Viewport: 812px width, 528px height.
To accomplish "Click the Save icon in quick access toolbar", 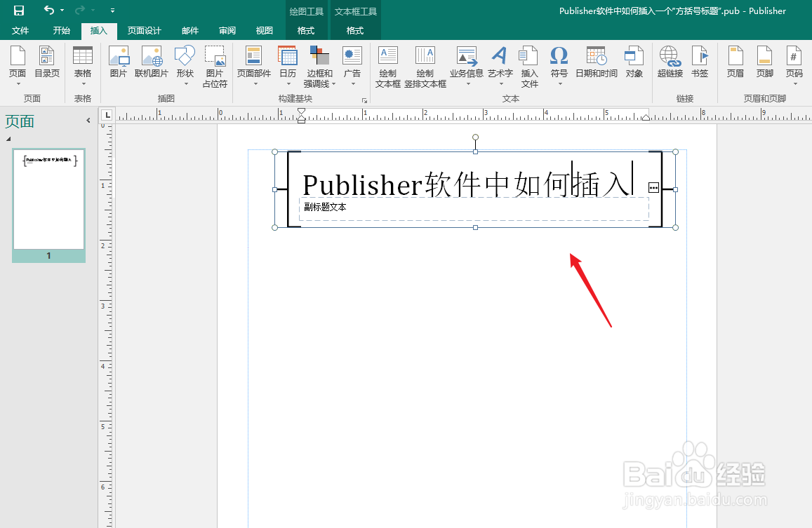I will point(19,11).
